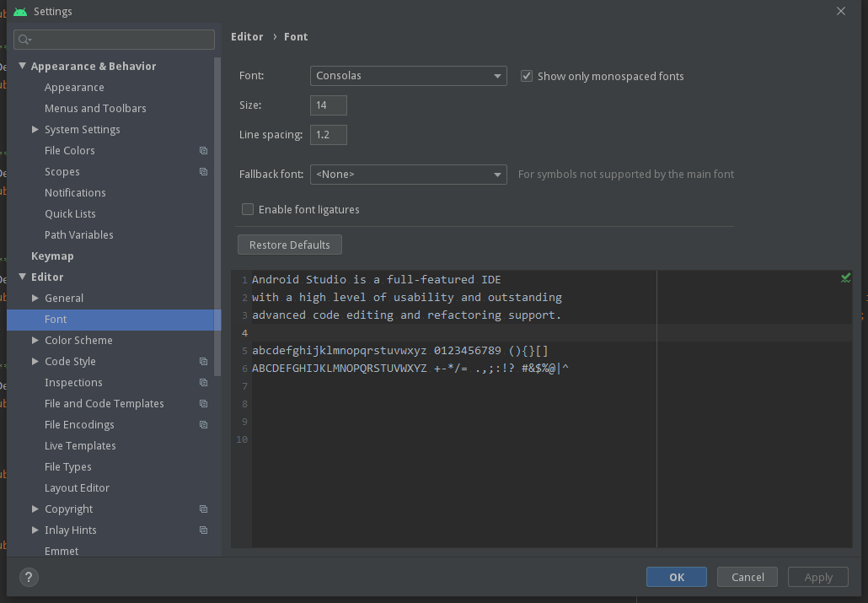Viewport: 868px width, 603px height.
Task: Open the Fallback font dropdown
Action: pos(409,175)
